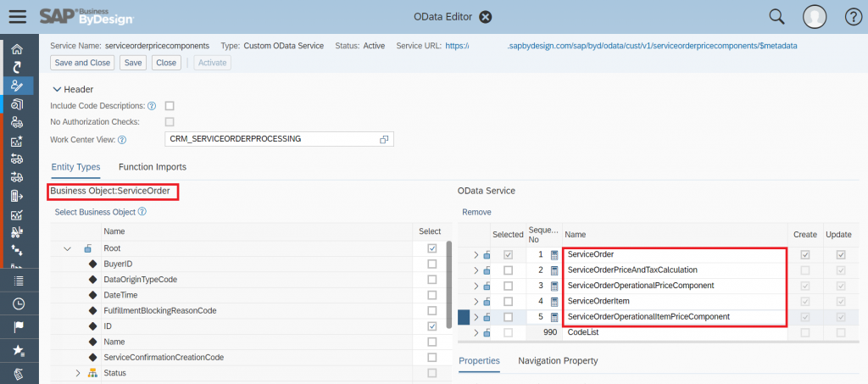
Task: Switch to the Navigation Property tab
Action: [x=558, y=361]
